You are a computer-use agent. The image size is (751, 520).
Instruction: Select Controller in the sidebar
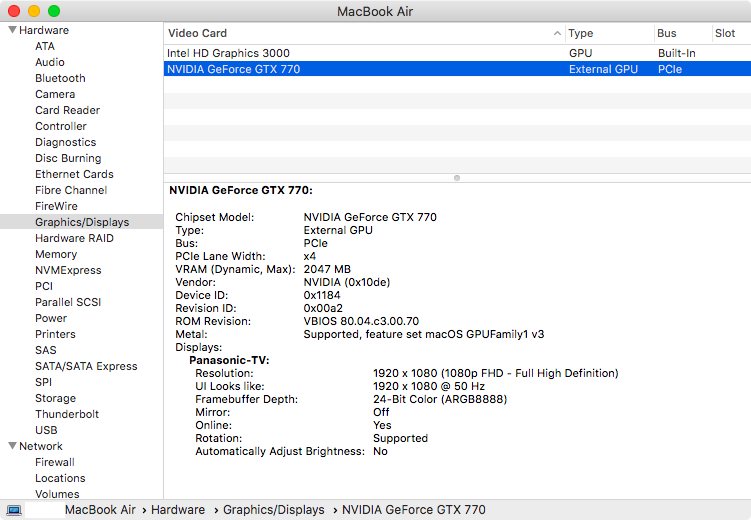(x=61, y=126)
